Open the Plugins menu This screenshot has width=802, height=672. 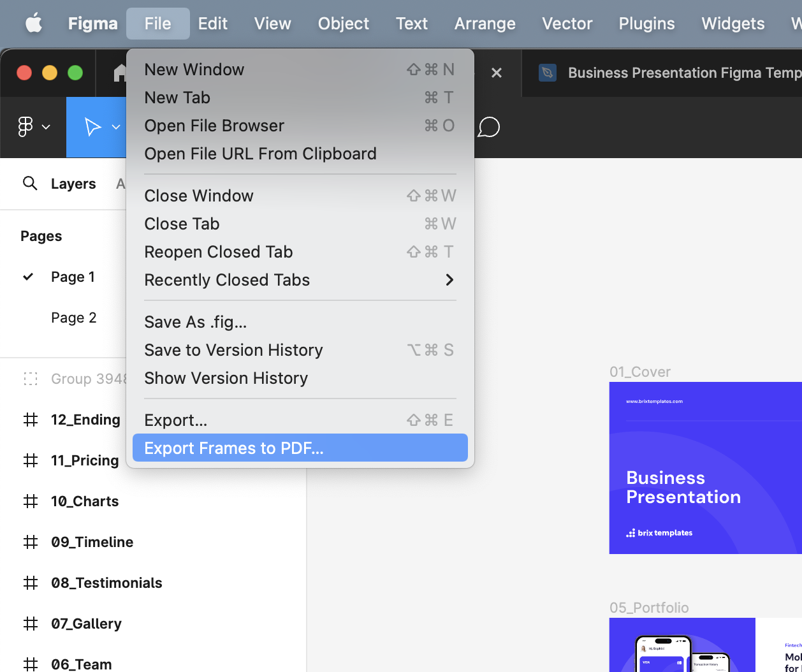pos(647,24)
